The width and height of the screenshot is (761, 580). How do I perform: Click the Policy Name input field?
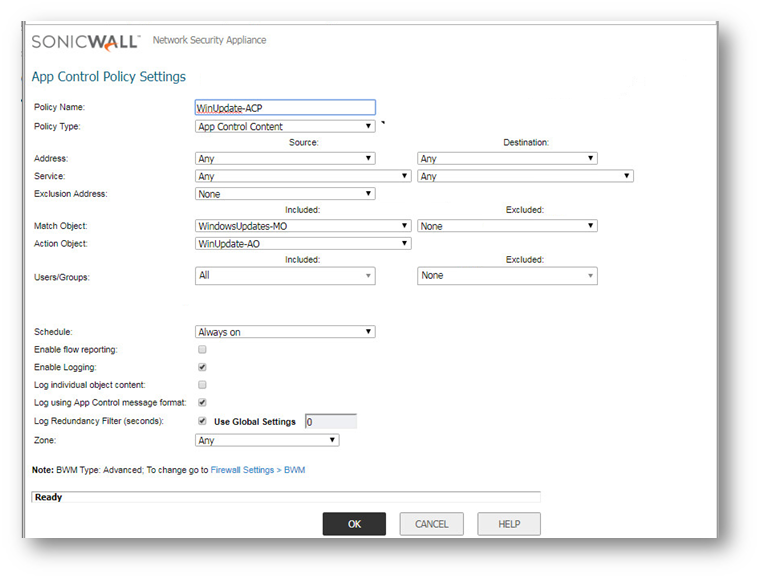coord(285,108)
